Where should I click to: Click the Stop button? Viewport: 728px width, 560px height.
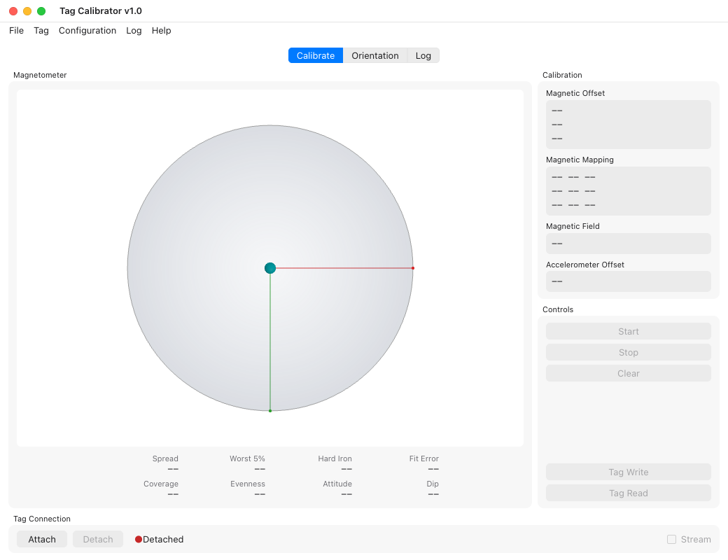(x=628, y=352)
